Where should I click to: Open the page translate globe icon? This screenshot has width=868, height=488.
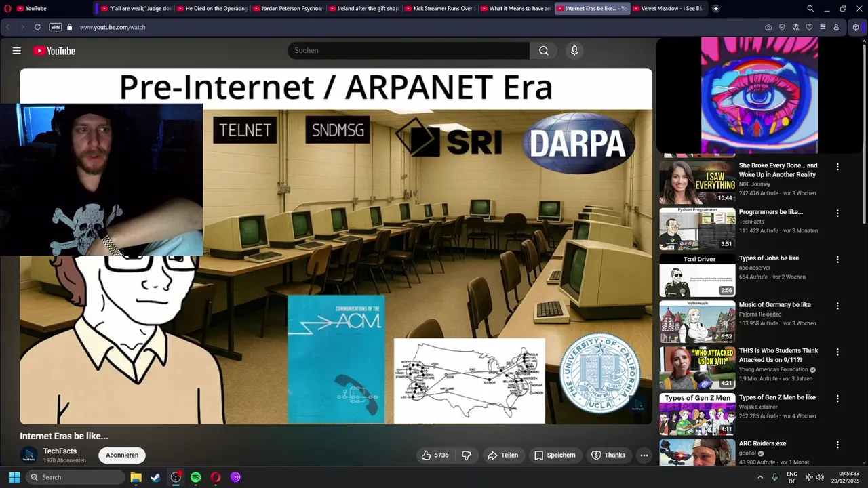point(795,27)
